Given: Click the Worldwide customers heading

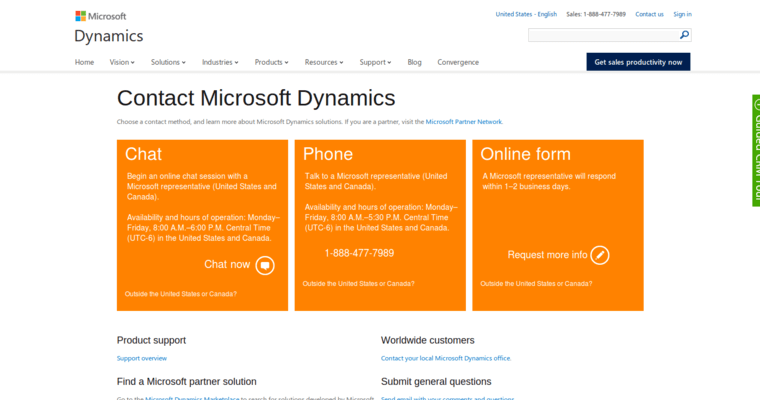Looking at the screenshot, I should point(428,340).
